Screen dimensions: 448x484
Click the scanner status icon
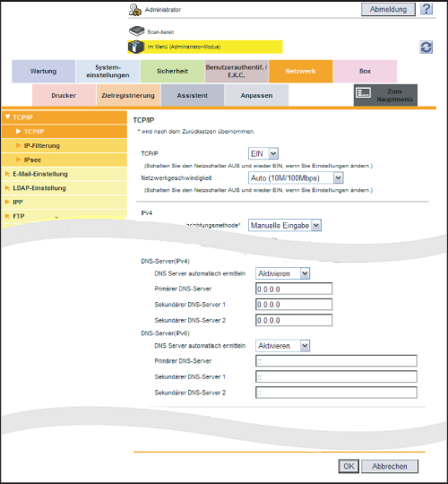click(x=136, y=31)
